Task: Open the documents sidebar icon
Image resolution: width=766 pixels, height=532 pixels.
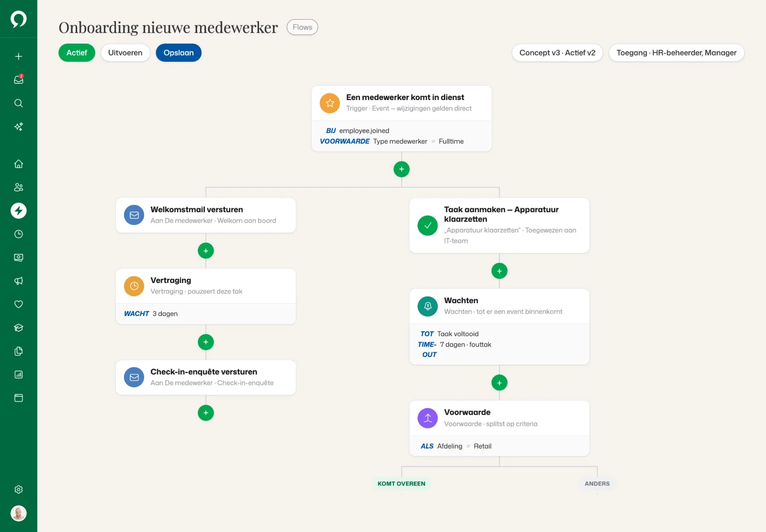Action: tap(19, 351)
